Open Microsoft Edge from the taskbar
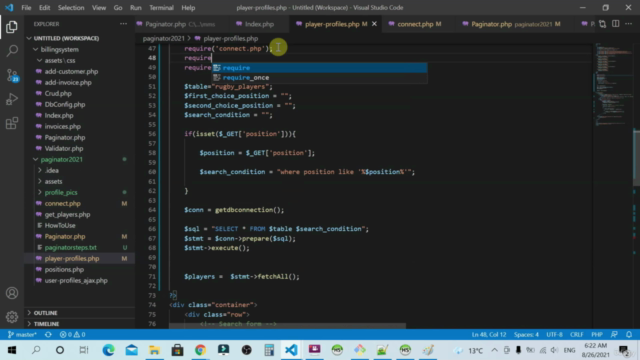Screen dimensions: 640x360 tap(109, 350)
